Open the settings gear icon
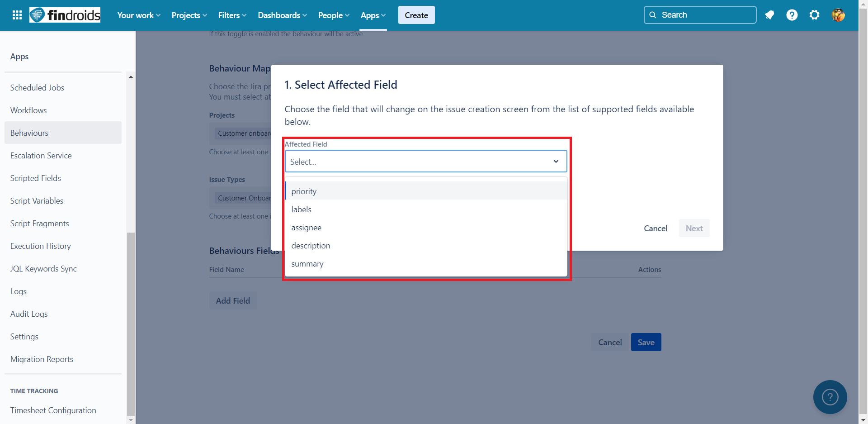This screenshot has width=868, height=424. [x=815, y=15]
